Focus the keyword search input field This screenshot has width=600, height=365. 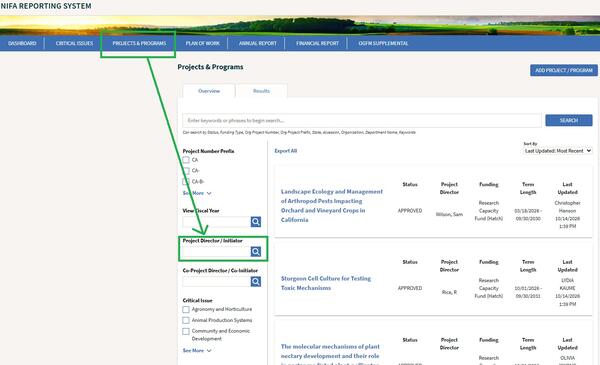coord(362,120)
